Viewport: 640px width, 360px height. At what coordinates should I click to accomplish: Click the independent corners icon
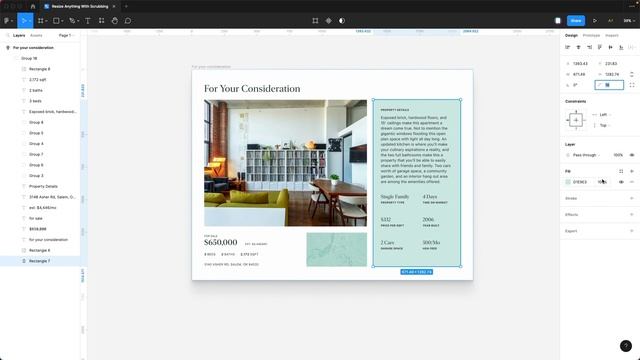point(632,85)
